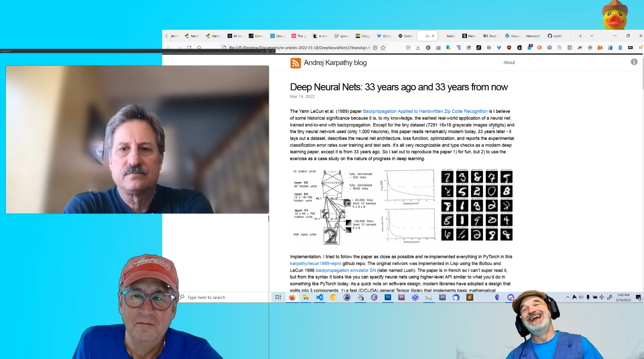Switch to the 'Visual' WordPress tab

coord(512,36)
